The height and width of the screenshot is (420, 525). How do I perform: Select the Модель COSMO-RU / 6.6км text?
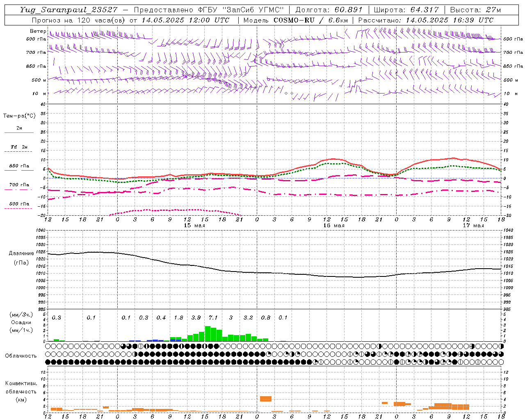tap(296, 20)
